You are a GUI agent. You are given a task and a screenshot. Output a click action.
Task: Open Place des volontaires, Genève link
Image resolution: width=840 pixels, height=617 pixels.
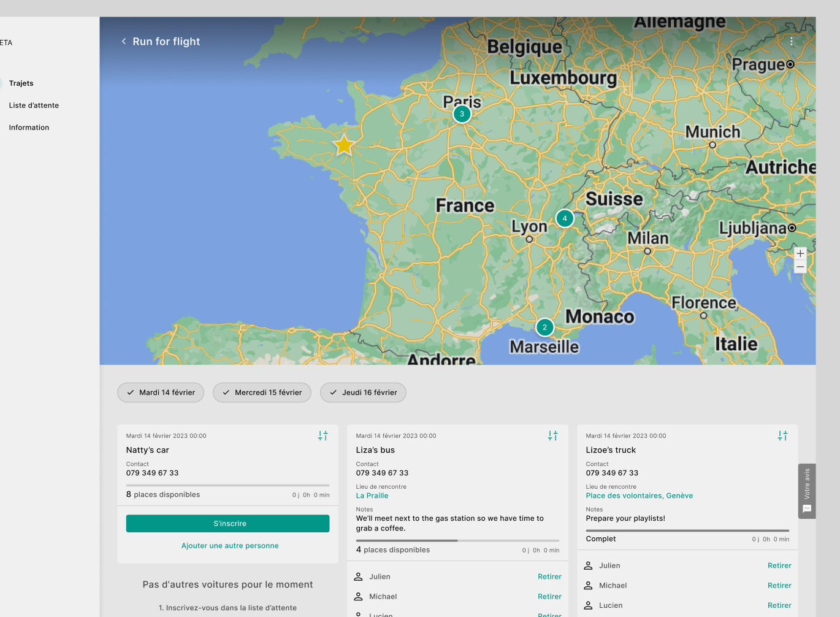tap(640, 496)
